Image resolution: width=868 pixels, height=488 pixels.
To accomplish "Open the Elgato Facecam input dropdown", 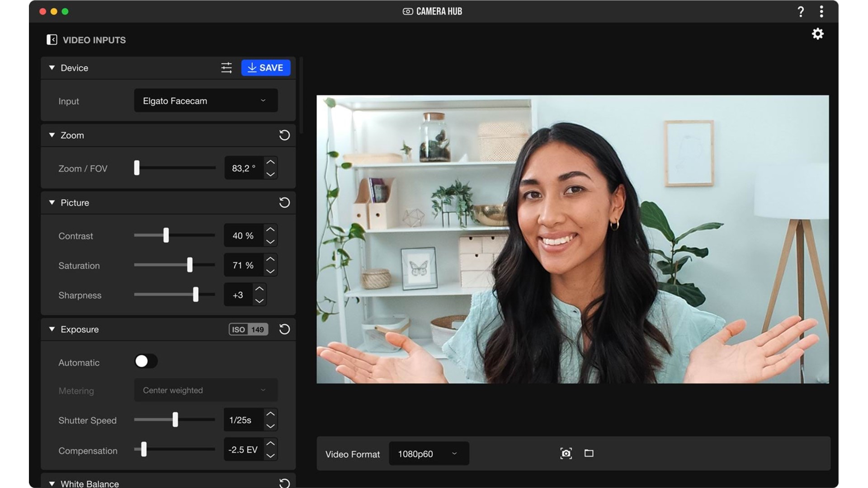I will 206,101.
